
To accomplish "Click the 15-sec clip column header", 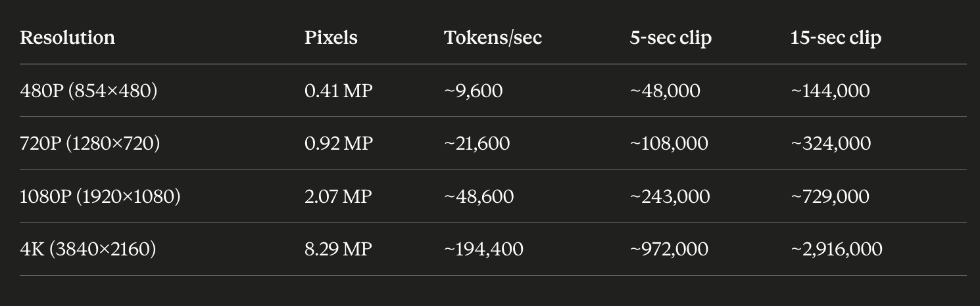I will [835, 38].
